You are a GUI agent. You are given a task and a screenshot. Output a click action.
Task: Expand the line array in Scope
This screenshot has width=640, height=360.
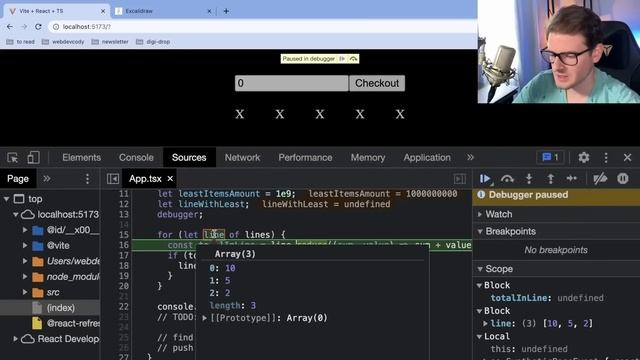[x=486, y=323]
